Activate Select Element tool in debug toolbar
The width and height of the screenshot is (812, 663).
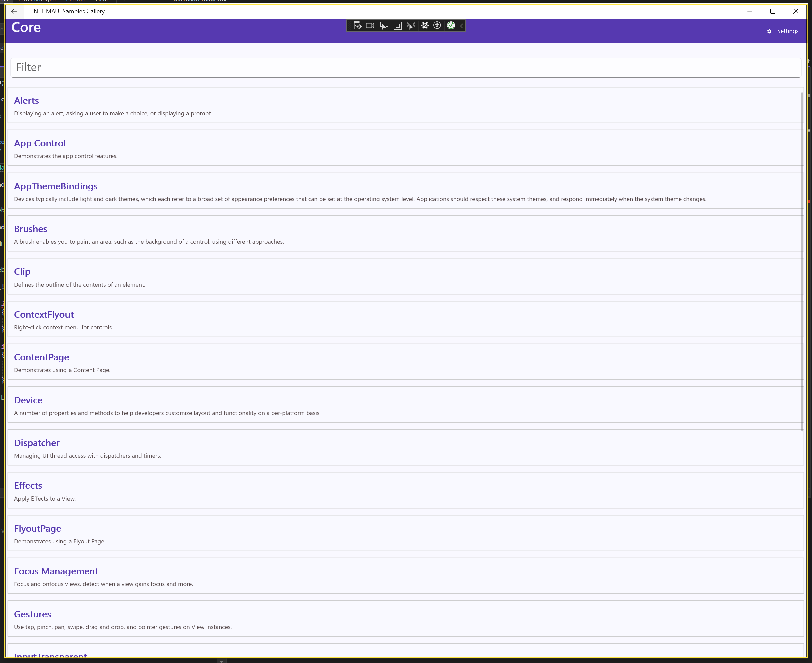[384, 26]
